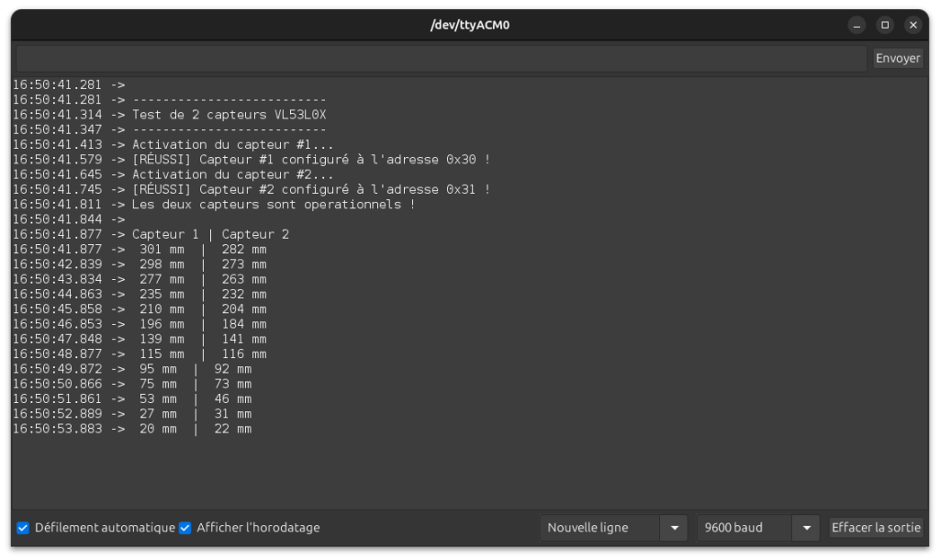Viewport: 940px width, 560px height.
Task: Click reading '27 mm | 31 mm'
Action: 196,414
